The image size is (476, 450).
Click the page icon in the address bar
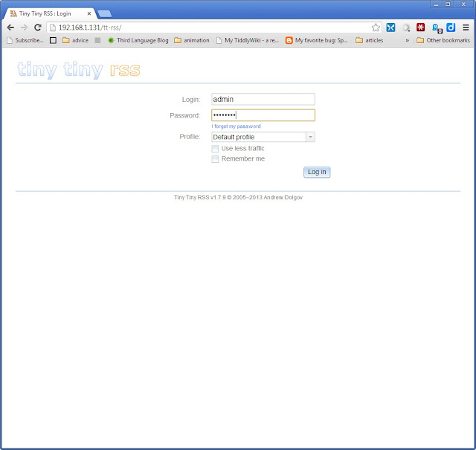[53, 28]
